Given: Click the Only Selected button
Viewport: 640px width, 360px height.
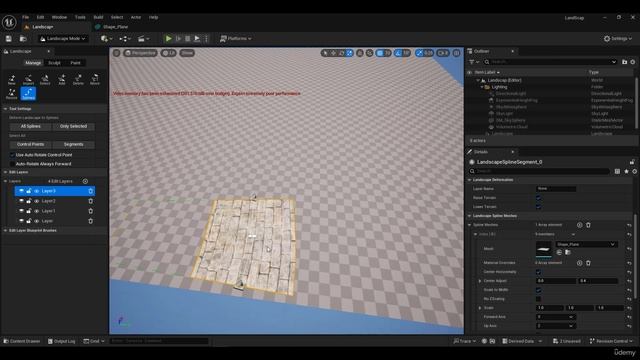Looking at the screenshot, I should [73, 127].
